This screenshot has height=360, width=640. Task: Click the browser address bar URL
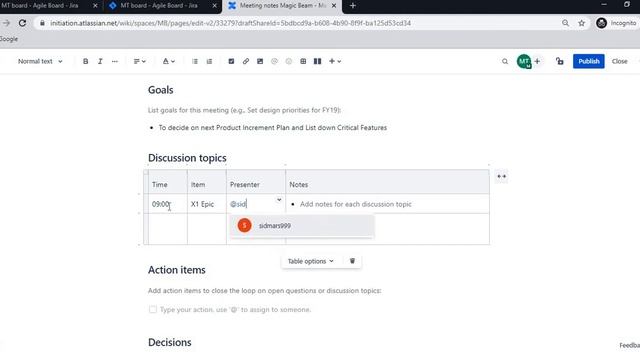coord(230,23)
